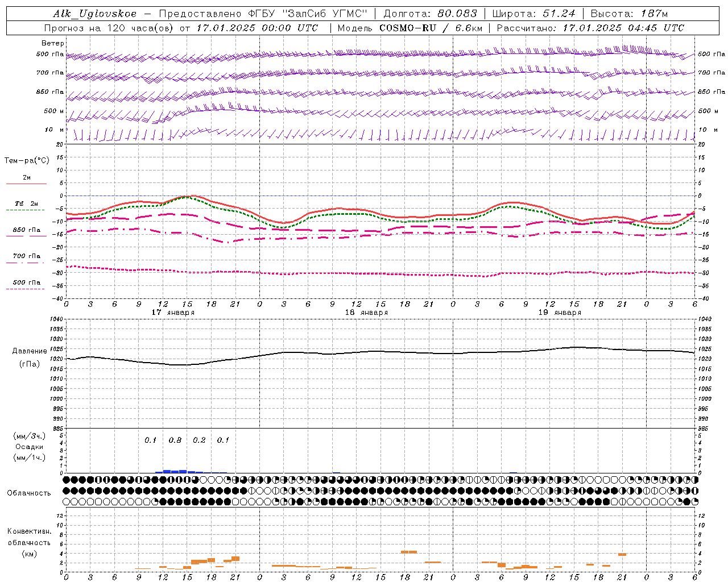The image size is (728, 582).
Task: Select the 10 м wind level label on left
Action: coord(55,130)
